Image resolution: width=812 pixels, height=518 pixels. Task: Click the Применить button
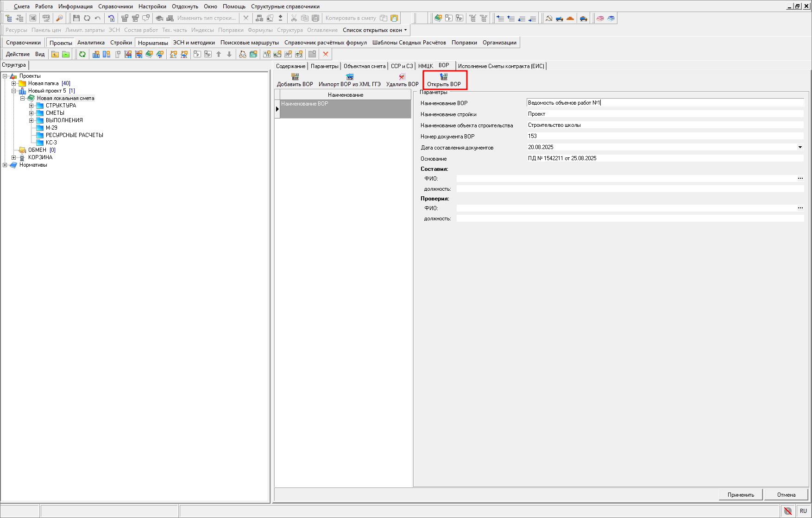(x=740, y=495)
